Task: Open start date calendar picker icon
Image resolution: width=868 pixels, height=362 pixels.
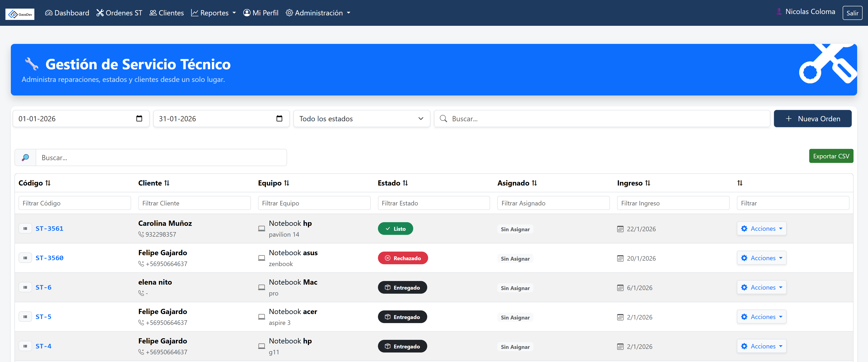Action: pos(139,118)
